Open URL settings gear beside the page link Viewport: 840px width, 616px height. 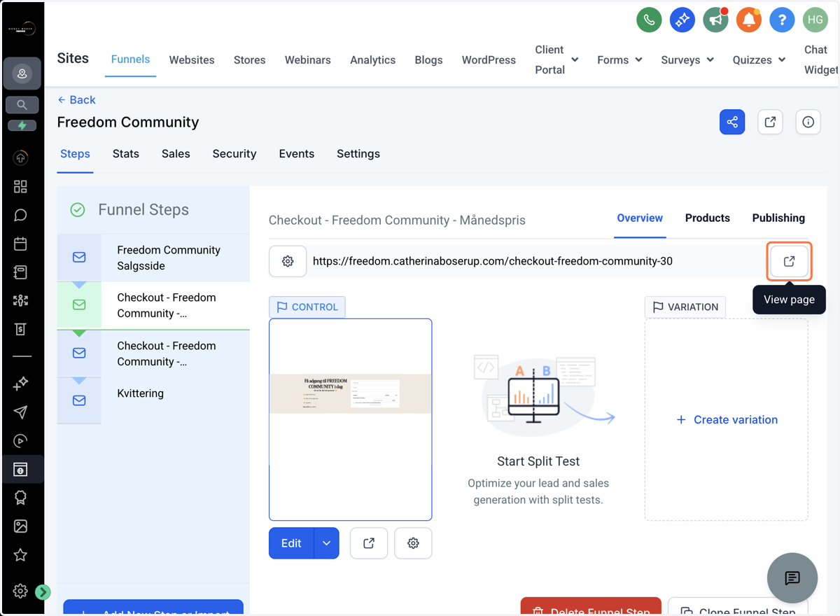click(x=288, y=261)
